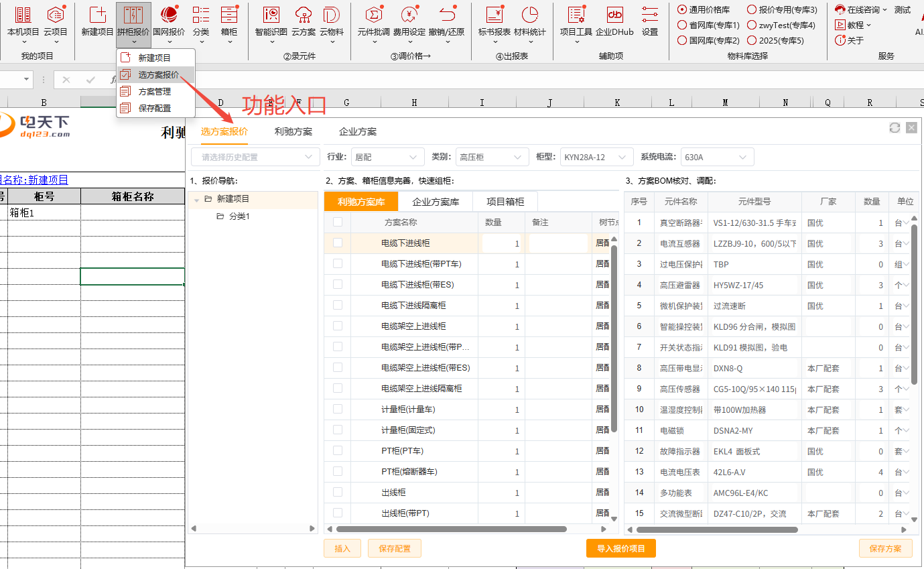924x569 pixels.
Task: Open 本机项目 in the ribbon
Action: click(23, 21)
